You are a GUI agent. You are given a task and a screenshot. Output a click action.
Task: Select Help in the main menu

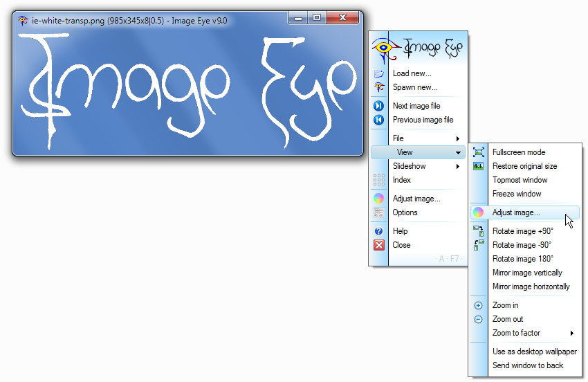pos(400,231)
